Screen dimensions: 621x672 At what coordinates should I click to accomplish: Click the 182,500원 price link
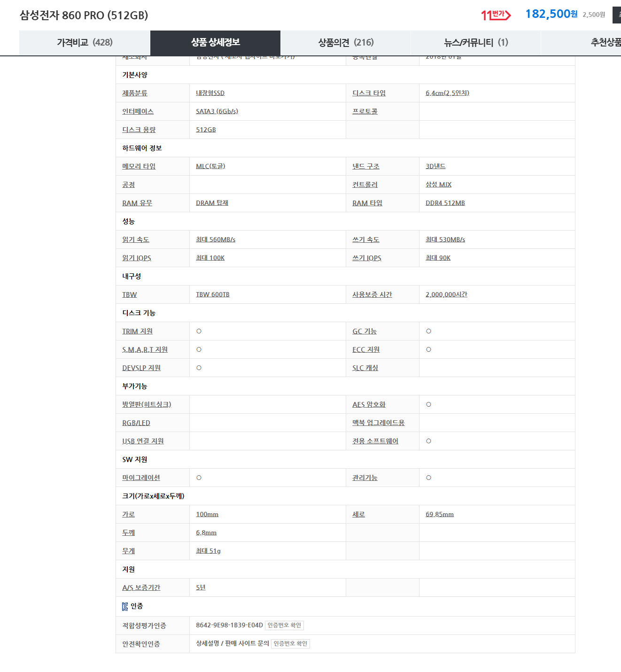click(x=551, y=14)
